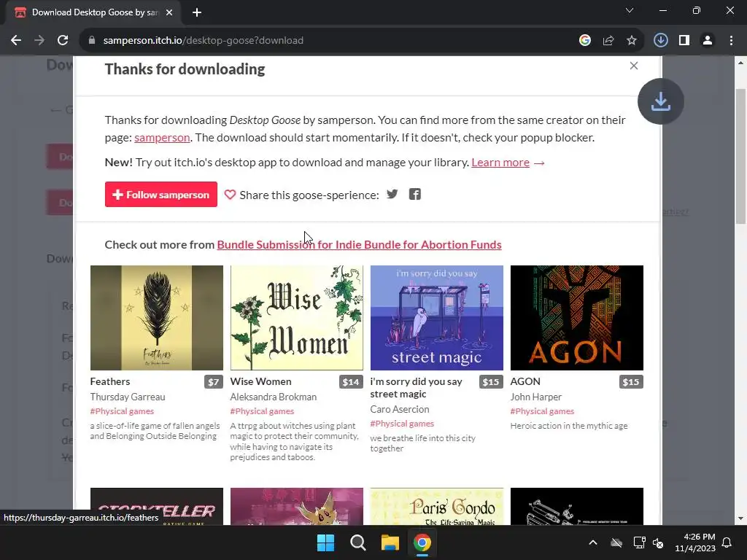The height and width of the screenshot is (560, 747).
Task: Click the AGON title link
Action: point(525,381)
